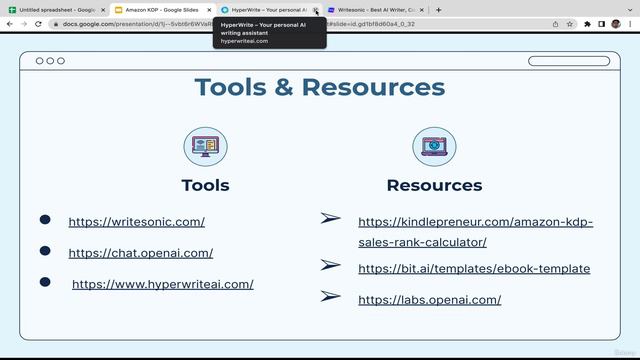The width and height of the screenshot is (640, 360).
Task: Switch to the Untitled spreadsheet tab
Action: 57,10
